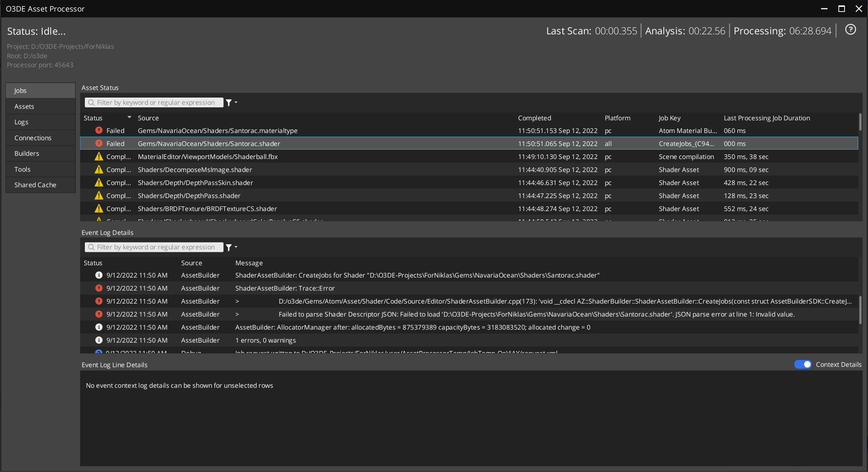The width and height of the screenshot is (868, 472).
Task: Open the Shared Cache section
Action: point(40,185)
